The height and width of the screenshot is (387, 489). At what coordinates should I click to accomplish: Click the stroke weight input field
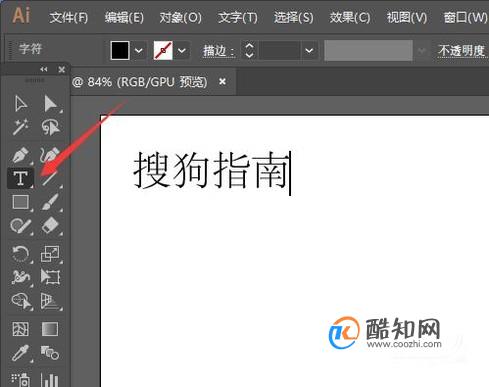[x=280, y=51]
